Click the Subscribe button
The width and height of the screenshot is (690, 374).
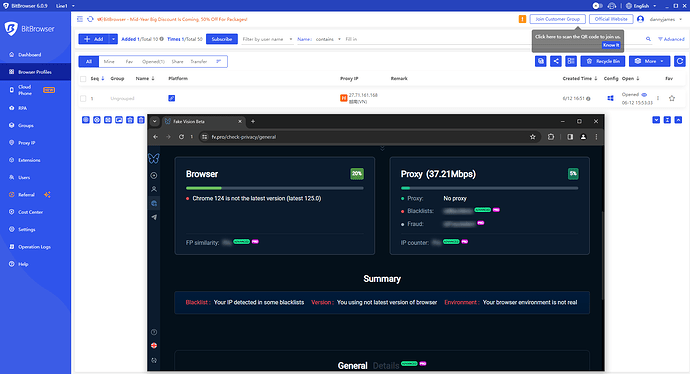click(x=222, y=39)
